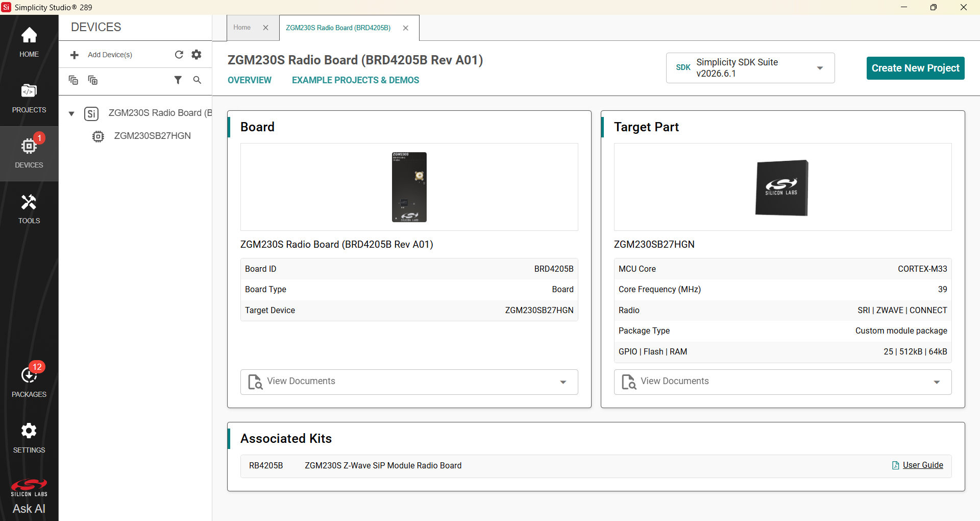The width and height of the screenshot is (980, 521).
Task: Close the Home tab
Action: click(266, 28)
